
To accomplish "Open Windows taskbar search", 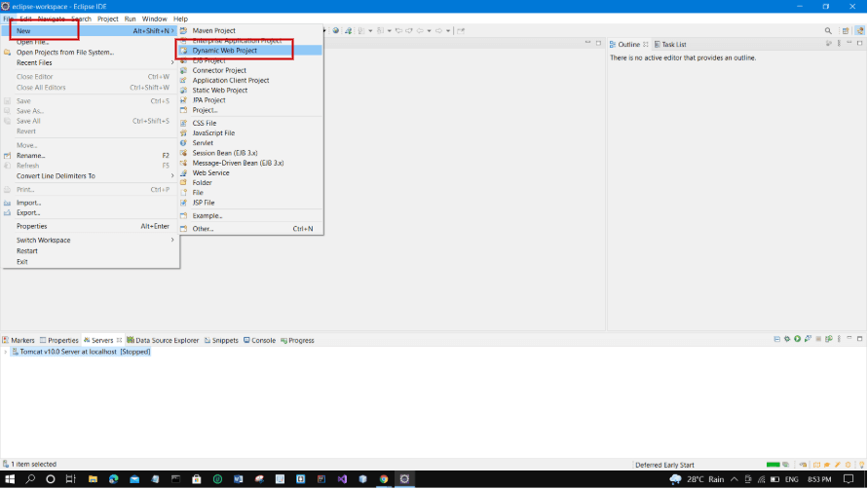I will pos(30,479).
